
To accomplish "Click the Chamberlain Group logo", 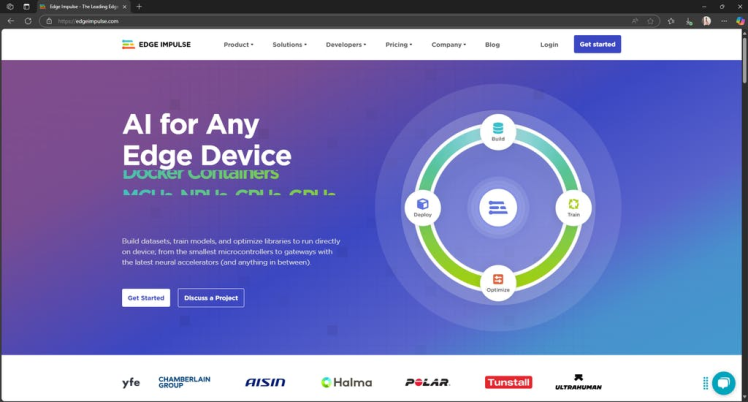I will point(184,382).
